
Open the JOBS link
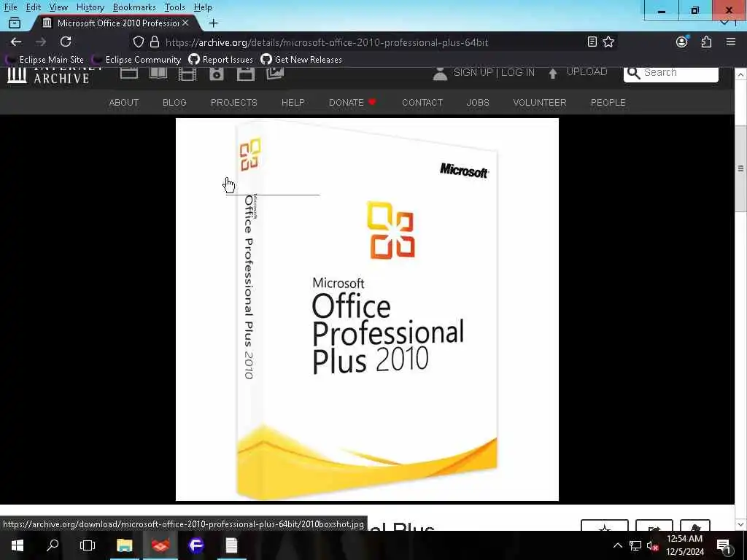[x=478, y=102]
